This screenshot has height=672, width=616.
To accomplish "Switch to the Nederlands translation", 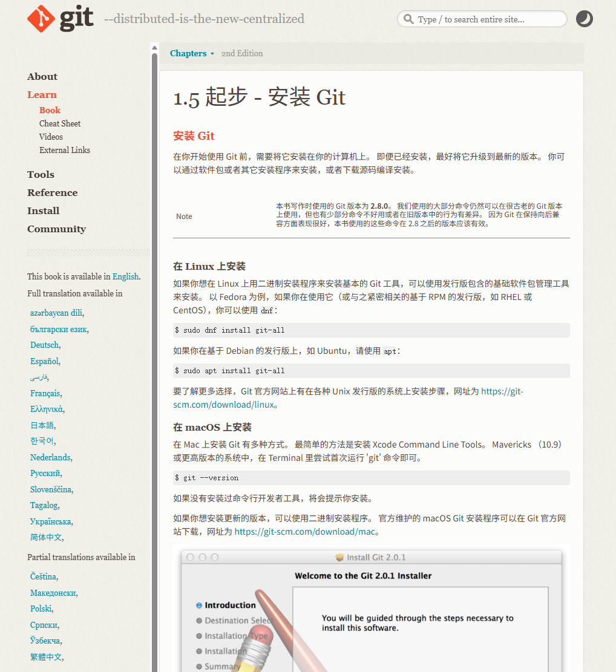I will pos(50,457).
